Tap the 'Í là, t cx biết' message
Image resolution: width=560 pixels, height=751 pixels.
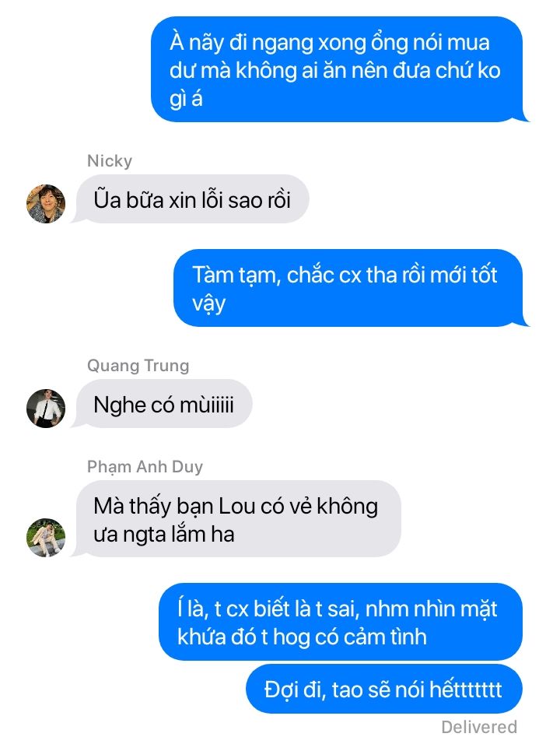point(341,622)
